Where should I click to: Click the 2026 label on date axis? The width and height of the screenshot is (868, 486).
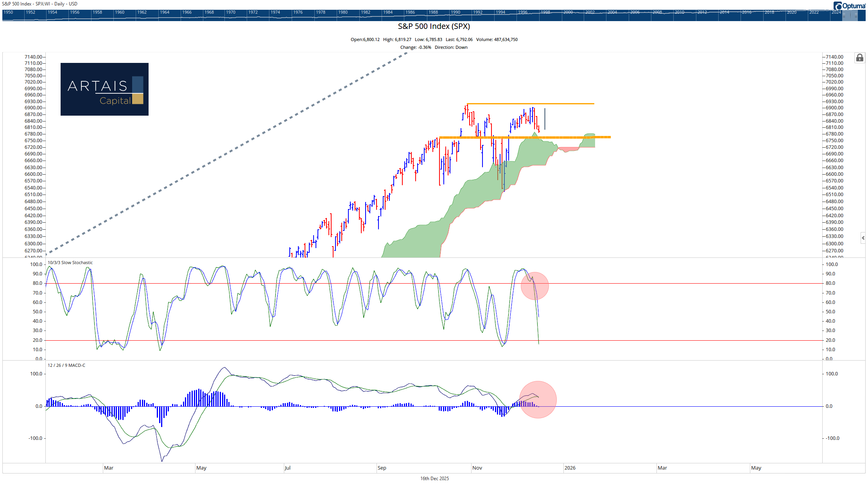570,468
